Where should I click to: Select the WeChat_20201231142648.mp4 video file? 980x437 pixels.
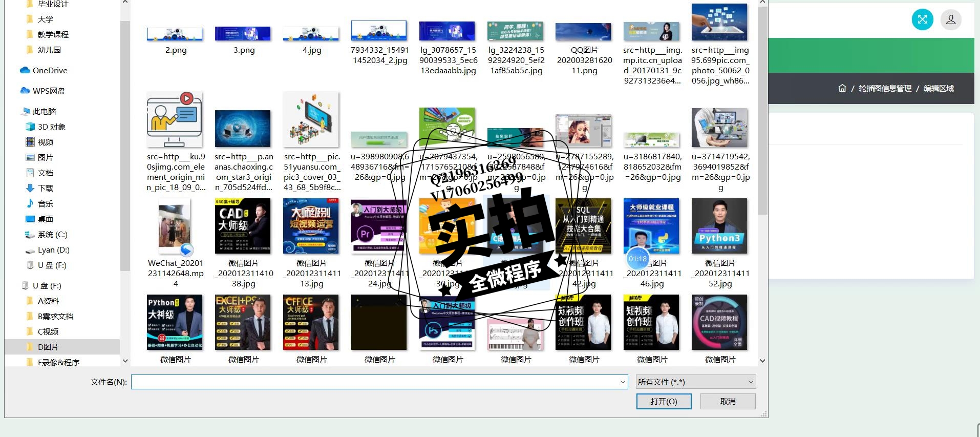pos(175,226)
